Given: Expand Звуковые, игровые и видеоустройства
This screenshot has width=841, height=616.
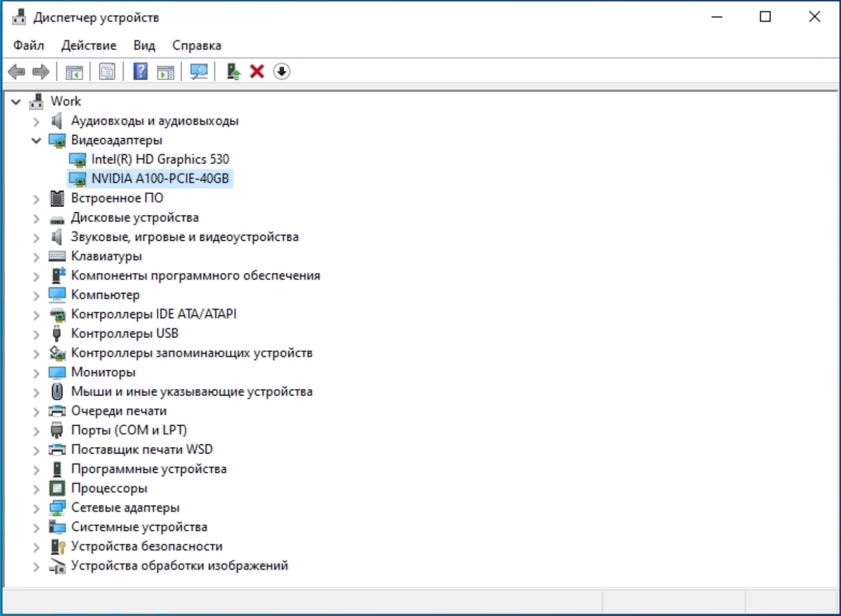Looking at the screenshot, I should click(36, 238).
